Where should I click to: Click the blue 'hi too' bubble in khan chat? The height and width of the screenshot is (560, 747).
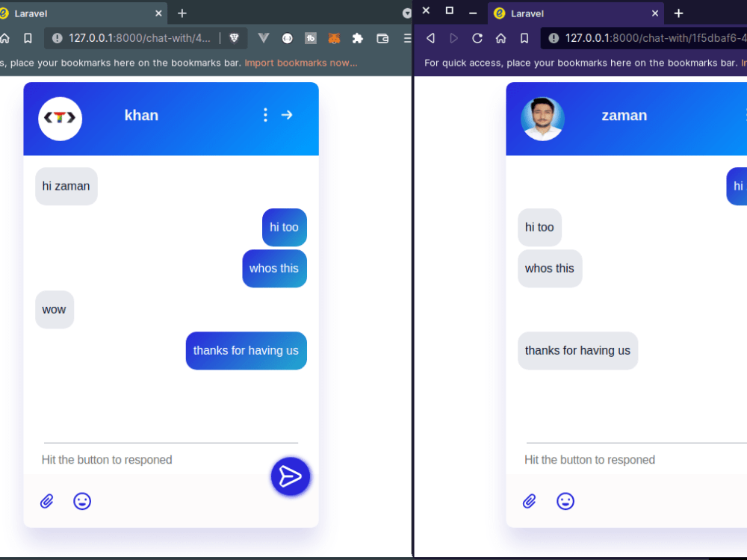tap(285, 227)
